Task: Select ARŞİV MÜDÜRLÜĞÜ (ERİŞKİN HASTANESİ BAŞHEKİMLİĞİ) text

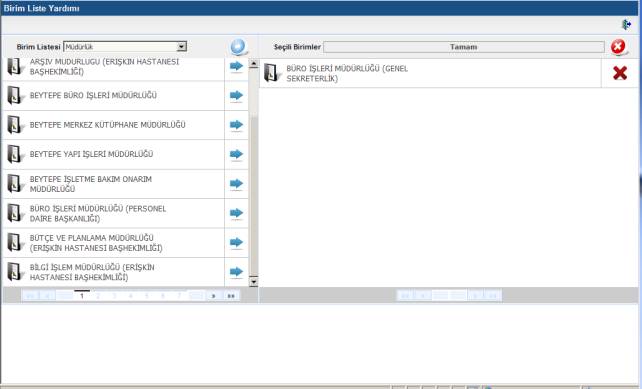Action: pos(104,67)
